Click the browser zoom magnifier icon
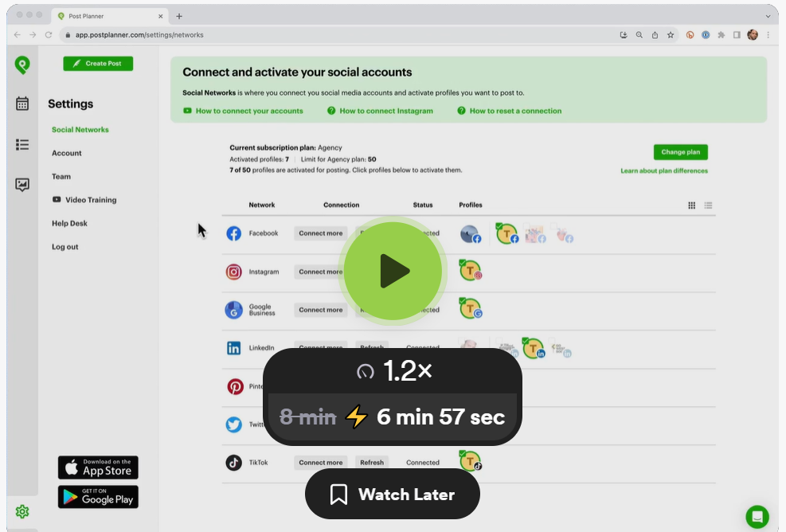Screen dimensions: 786x532 click(639, 34)
